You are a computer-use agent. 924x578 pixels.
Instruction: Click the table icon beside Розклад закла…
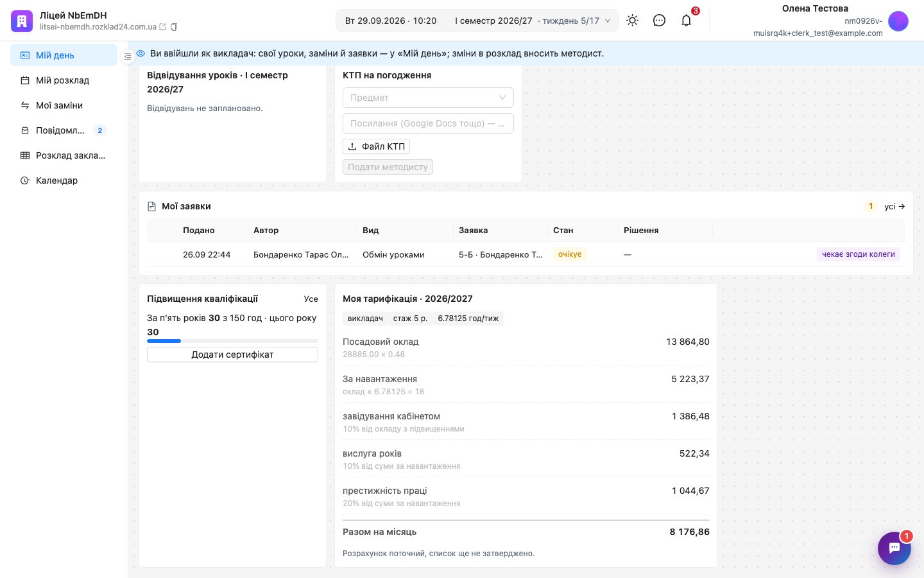tap(25, 155)
